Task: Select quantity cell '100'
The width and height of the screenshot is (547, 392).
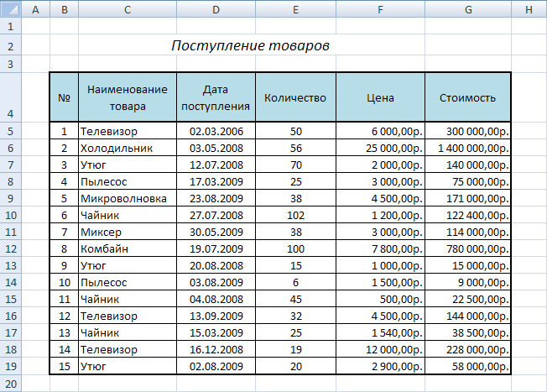Action: [x=296, y=248]
